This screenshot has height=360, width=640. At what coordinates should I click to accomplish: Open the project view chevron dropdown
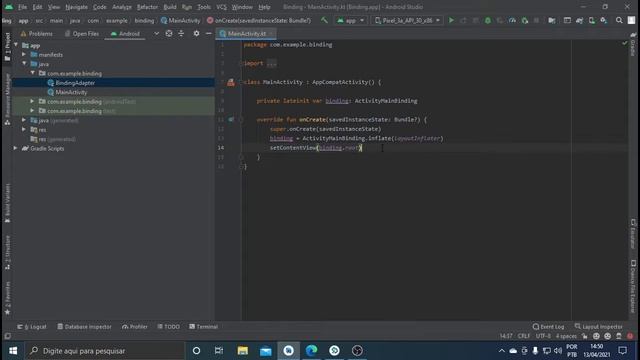pyautogui.click(x=156, y=33)
